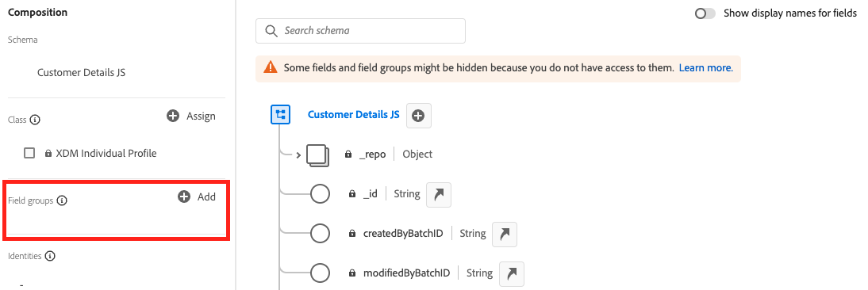Click the lock icon beside createdByBatchID

[x=351, y=234]
